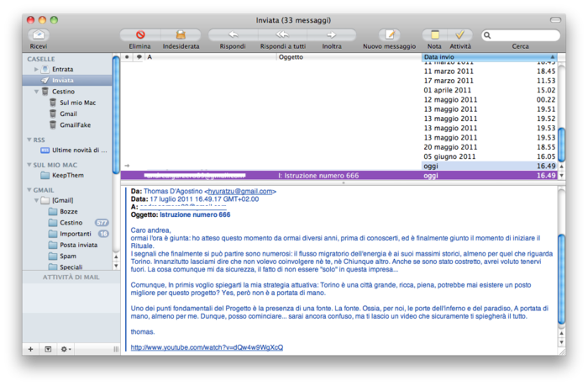Open the Speciali folder
Image resolution: width=588 pixels, height=386 pixels.
(x=71, y=267)
